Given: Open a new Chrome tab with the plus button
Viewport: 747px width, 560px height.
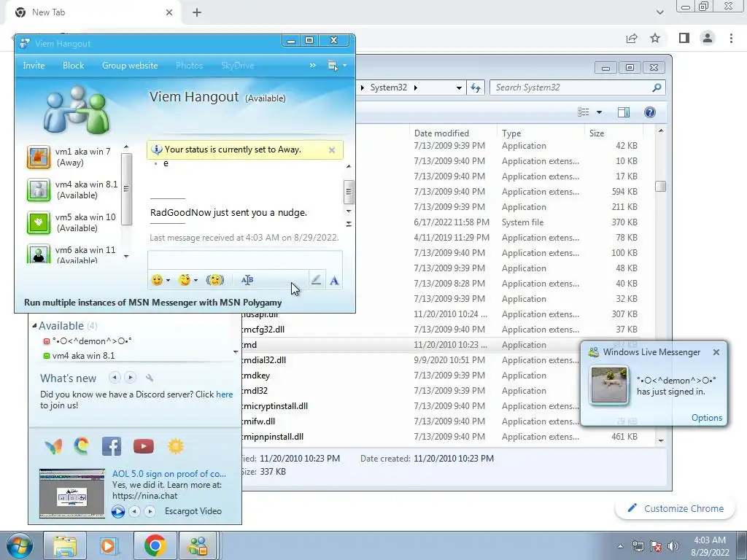Looking at the screenshot, I should pos(197,12).
